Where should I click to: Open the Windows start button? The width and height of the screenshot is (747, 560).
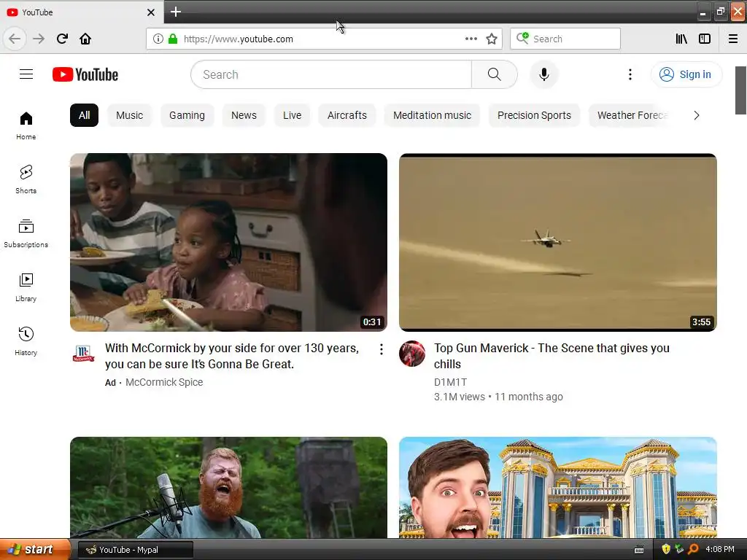[x=35, y=550]
